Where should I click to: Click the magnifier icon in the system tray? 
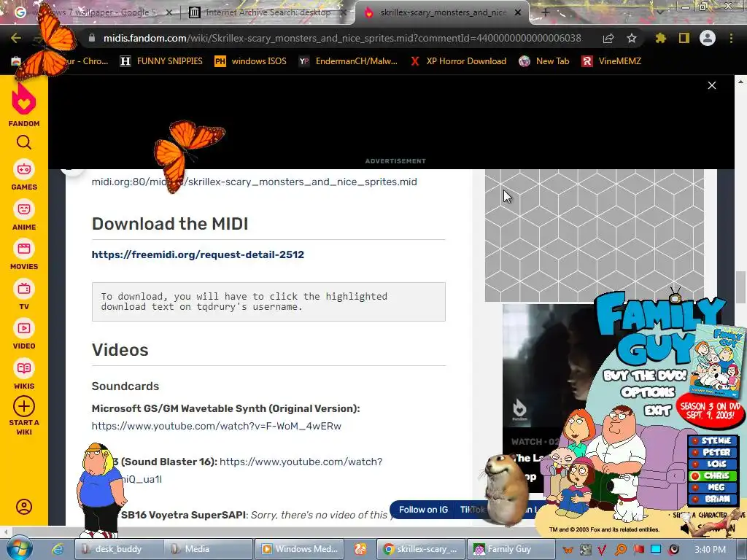(622, 550)
